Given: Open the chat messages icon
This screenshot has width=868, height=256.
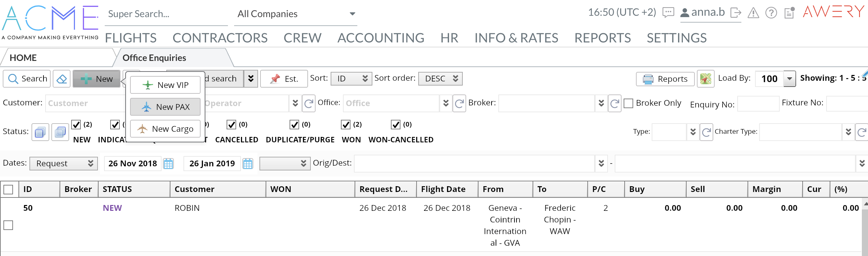Looking at the screenshot, I should (668, 13).
